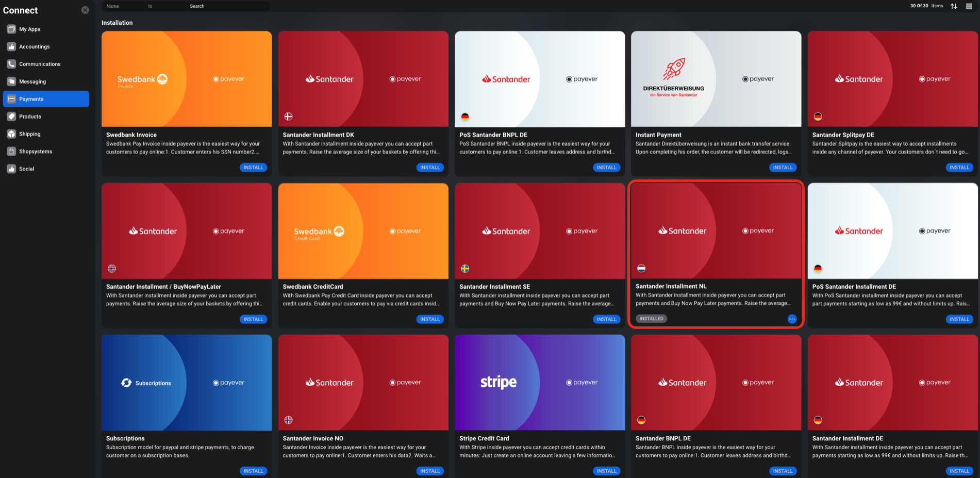The width and height of the screenshot is (980, 478).
Task: Click the Accountings thumbs-up icon
Action: (x=11, y=47)
